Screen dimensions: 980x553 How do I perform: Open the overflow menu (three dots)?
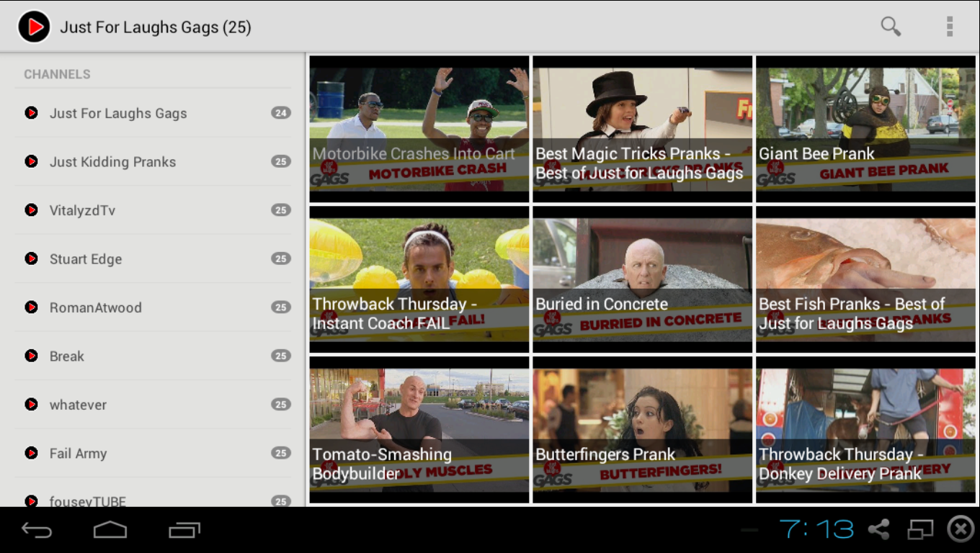pos(950,27)
